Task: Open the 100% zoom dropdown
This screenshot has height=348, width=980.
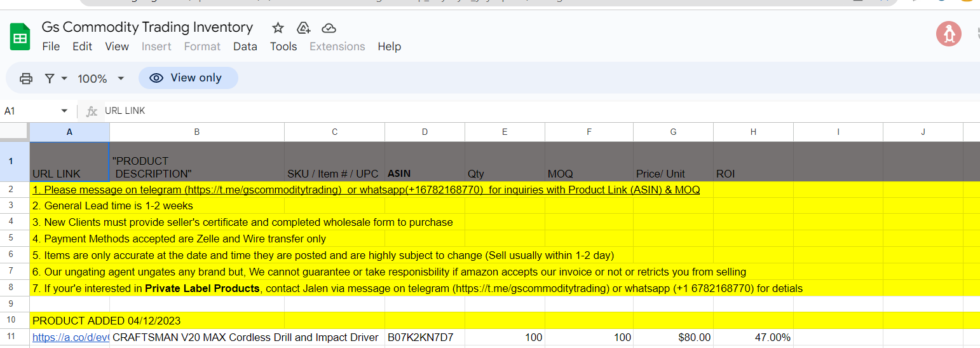Action: (x=101, y=78)
